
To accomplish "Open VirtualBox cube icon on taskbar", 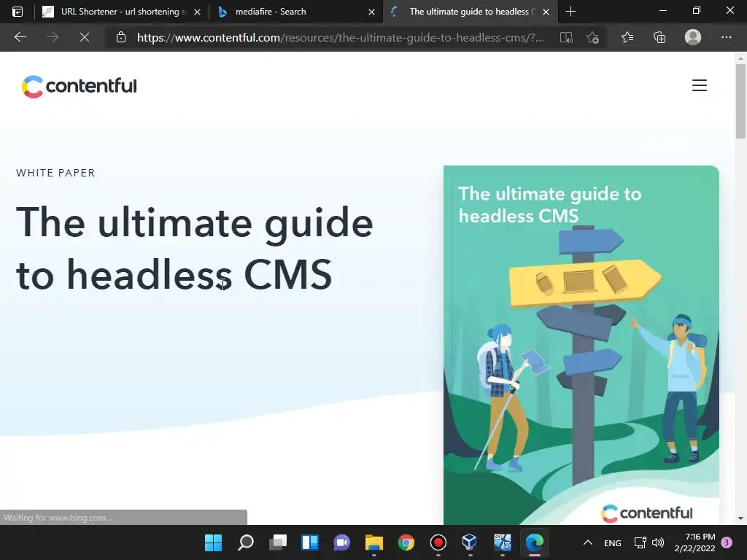I will [x=470, y=542].
